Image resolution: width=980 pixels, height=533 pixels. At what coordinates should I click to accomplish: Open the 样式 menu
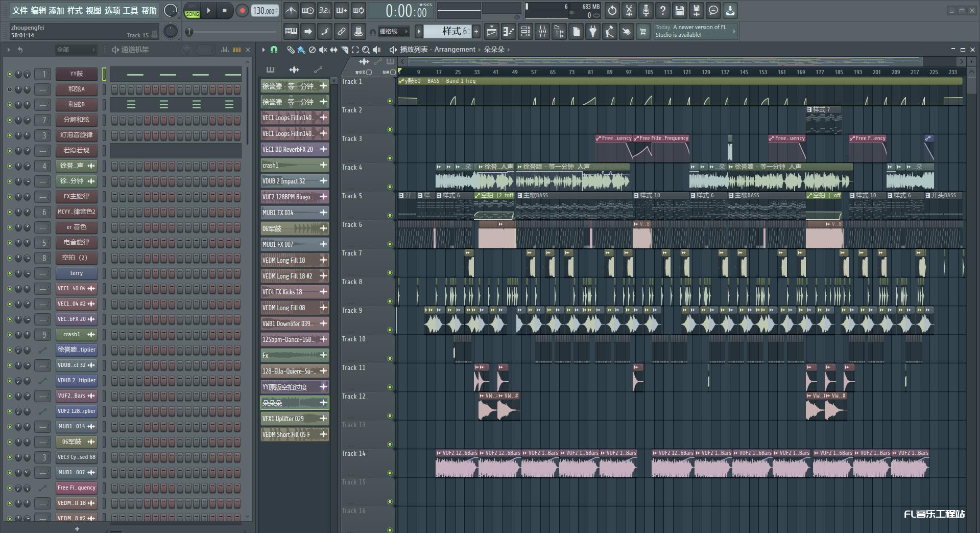click(75, 11)
